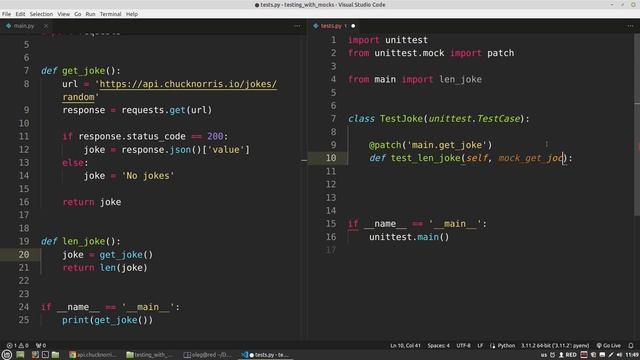The image size is (640, 360).
Task: Launch the terminal from taskbar launcher
Action: (x=45, y=355)
